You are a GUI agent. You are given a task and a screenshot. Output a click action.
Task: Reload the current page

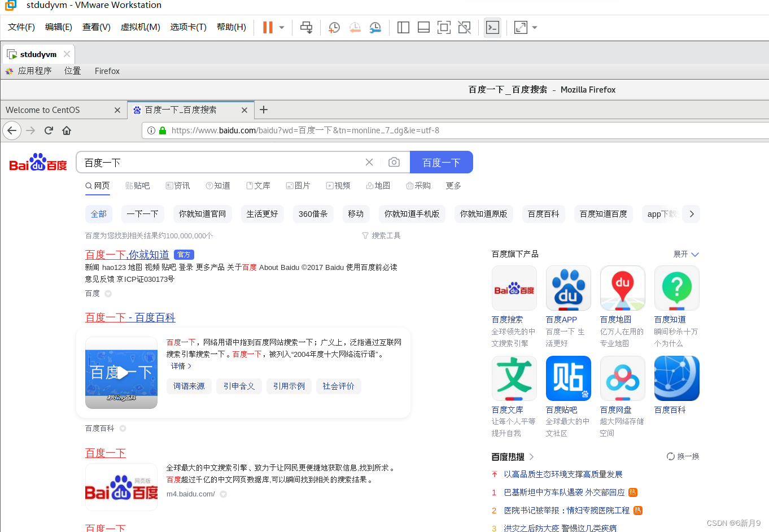[x=49, y=130]
